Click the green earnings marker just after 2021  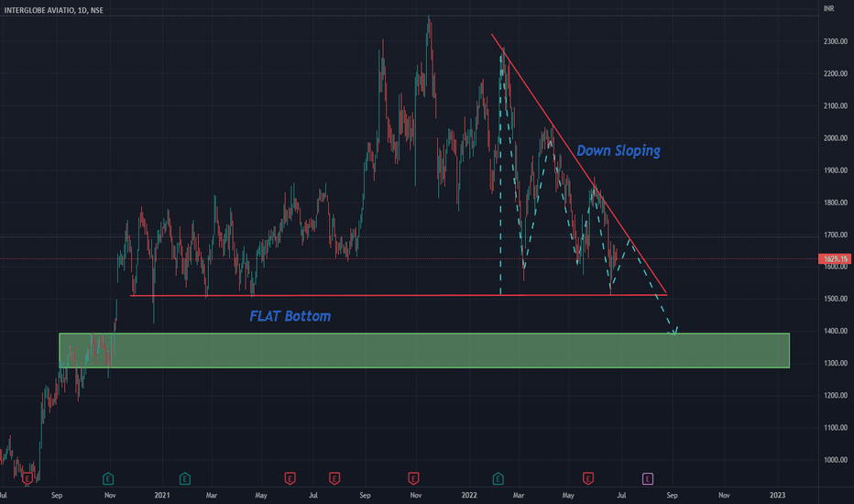(x=184, y=479)
